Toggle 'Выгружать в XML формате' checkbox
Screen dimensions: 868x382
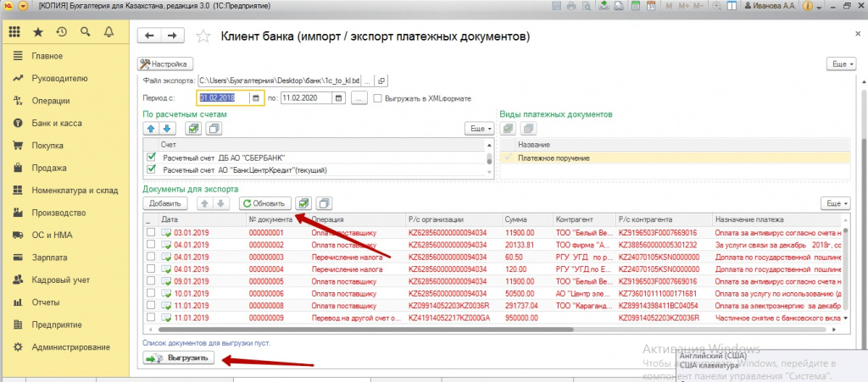[x=378, y=98]
